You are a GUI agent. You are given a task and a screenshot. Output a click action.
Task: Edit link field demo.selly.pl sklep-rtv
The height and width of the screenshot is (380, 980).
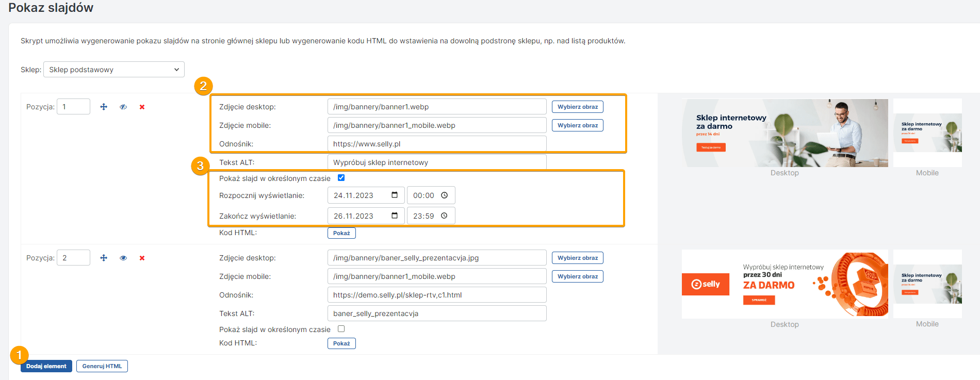tap(437, 295)
